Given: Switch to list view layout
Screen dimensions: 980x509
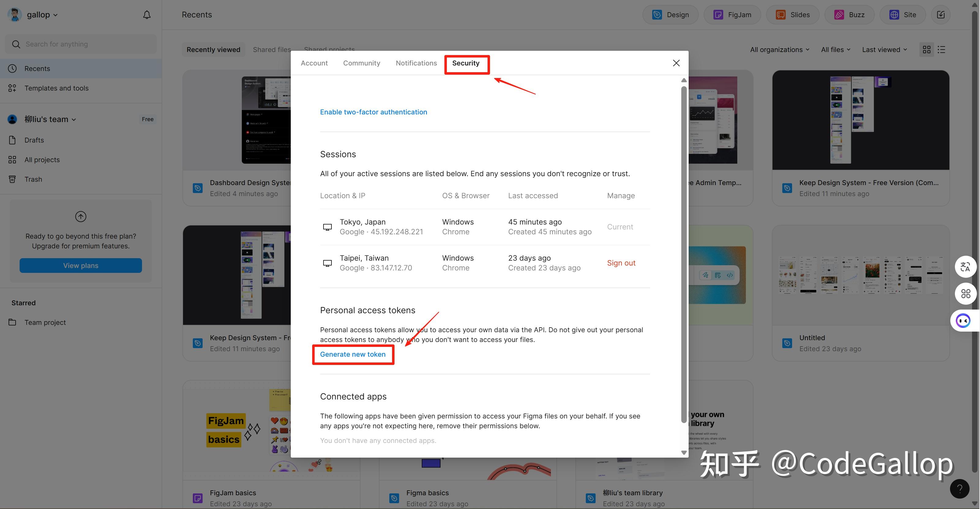Looking at the screenshot, I should click(x=941, y=50).
